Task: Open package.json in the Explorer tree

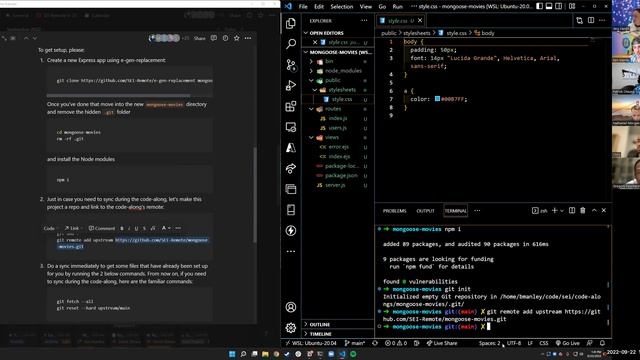Action: click(x=341, y=176)
